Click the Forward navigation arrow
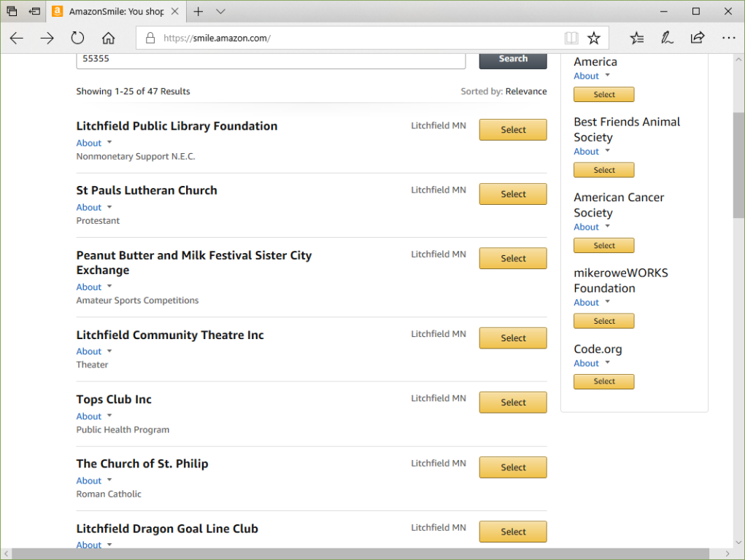The image size is (745, 560). [47, 38]
